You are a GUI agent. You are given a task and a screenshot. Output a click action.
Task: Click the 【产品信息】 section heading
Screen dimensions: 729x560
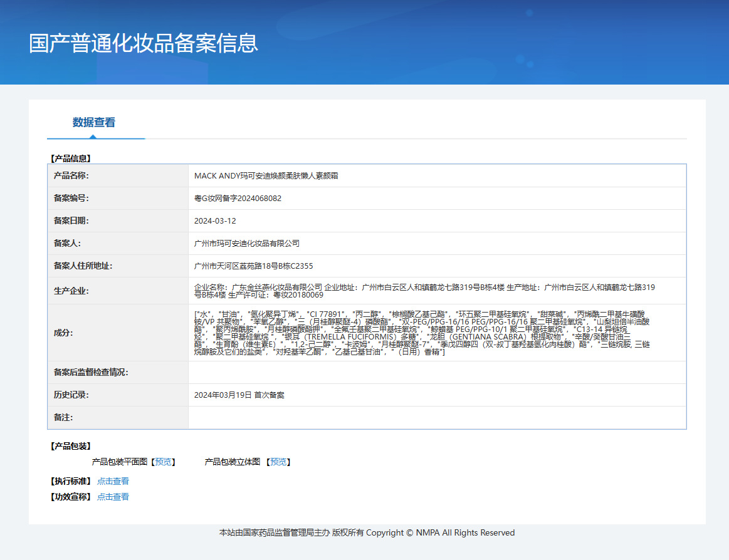coord(70,158)
